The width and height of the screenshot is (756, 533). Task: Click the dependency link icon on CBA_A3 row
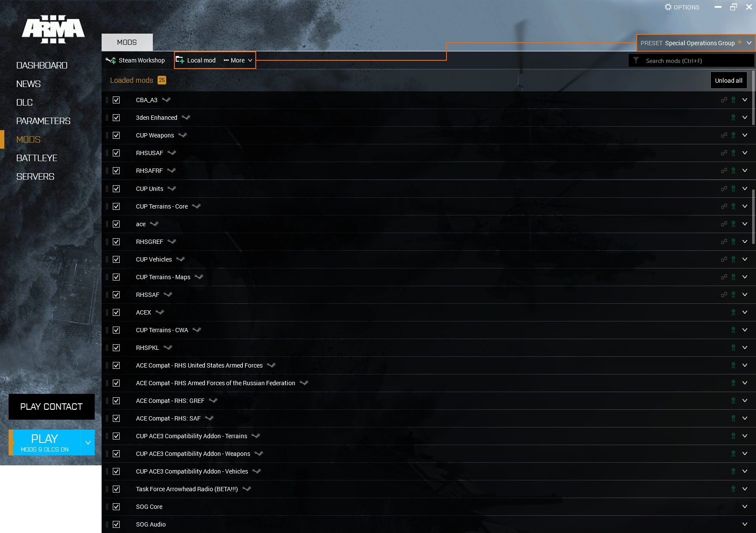coord(724,100)
